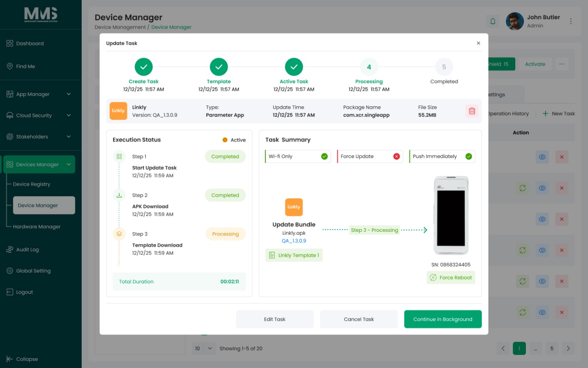Image resolution: width=588 pixels, height=368 pixels.
Task: Click step 4 Processing progress marker
Action: pyautogui.click(x=369, y=67)
